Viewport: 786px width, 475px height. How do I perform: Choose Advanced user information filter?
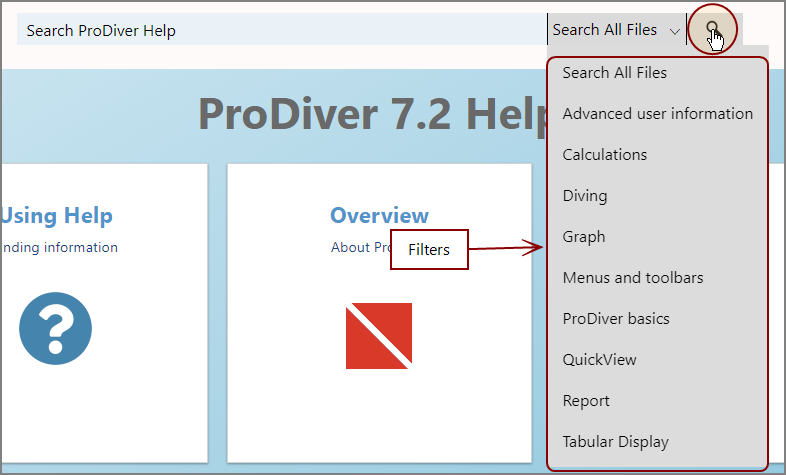(x=657, y=113)
